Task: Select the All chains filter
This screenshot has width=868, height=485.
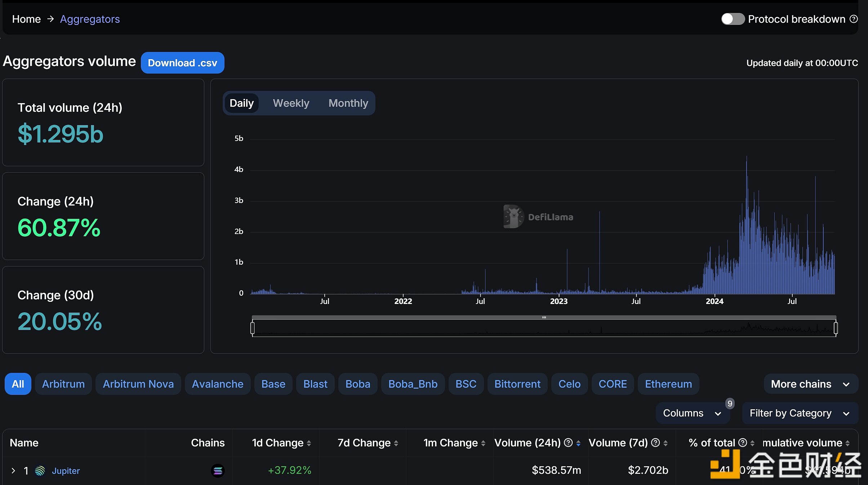Action: pos(18,384)
